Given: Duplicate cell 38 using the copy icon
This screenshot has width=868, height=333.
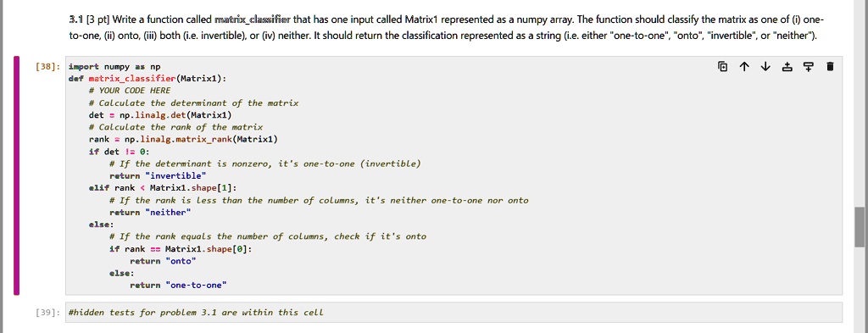Looking at the screenshot, I should pos(722,67).
